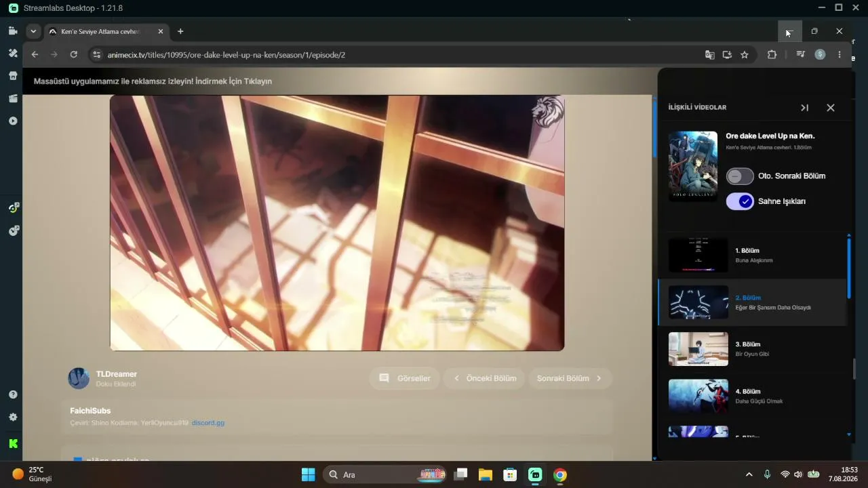Viewport: 868px width, 488px height.
Task: Click the Ore dake Level Up poster
Action: 693,165
